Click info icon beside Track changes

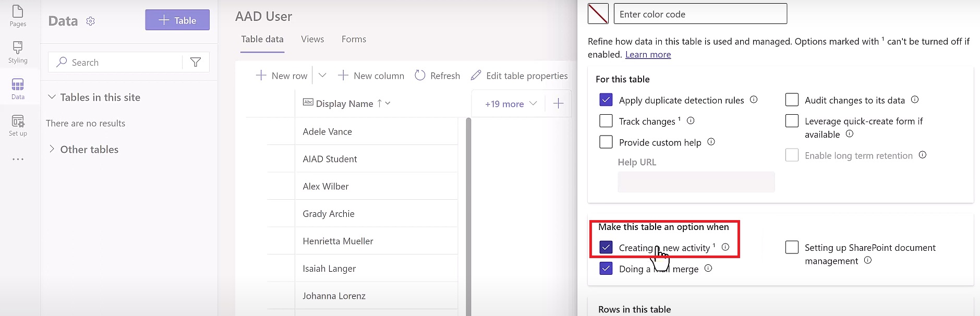coord(691,120)
